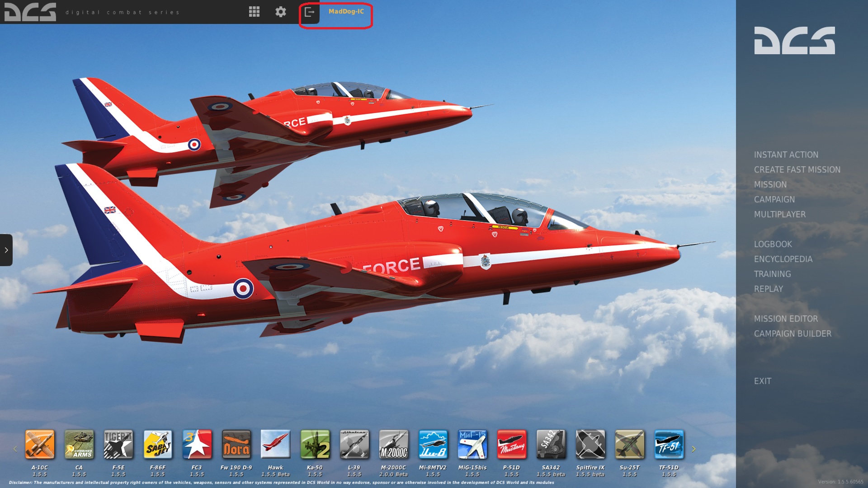Open the Logbook
Image resolution: width=868 pixels, height=488 pixels.
click(x=773, y=244)
